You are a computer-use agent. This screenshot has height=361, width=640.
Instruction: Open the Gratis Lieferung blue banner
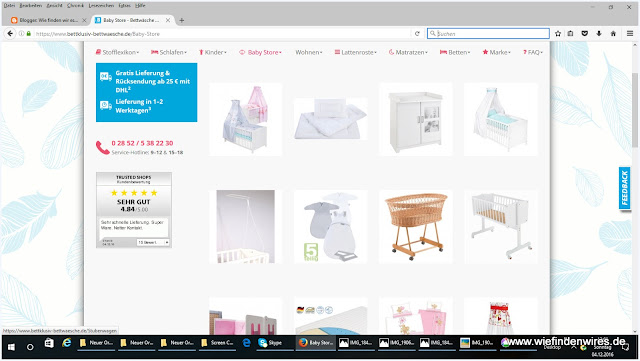(x=147, y=92)
